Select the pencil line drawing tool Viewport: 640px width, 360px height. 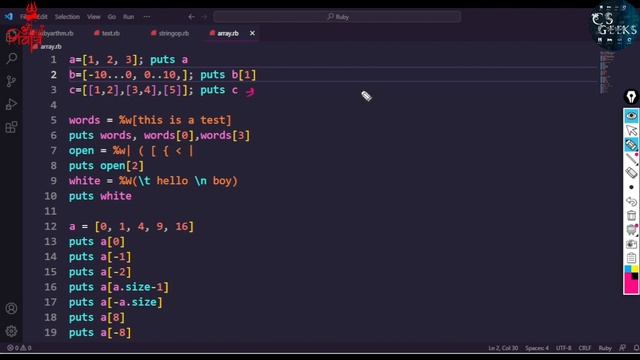631,159
